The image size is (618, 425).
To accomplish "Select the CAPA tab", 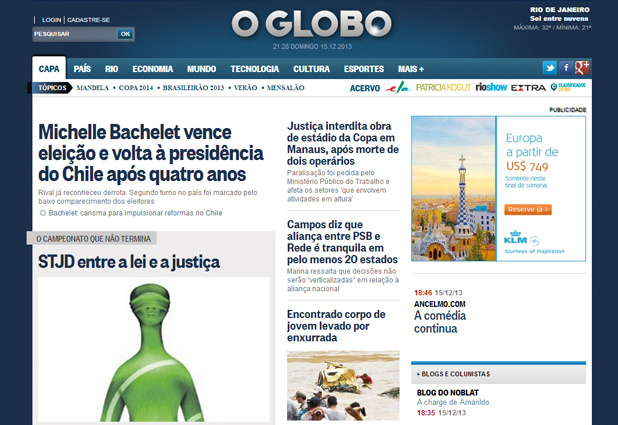I will [46, 69].
